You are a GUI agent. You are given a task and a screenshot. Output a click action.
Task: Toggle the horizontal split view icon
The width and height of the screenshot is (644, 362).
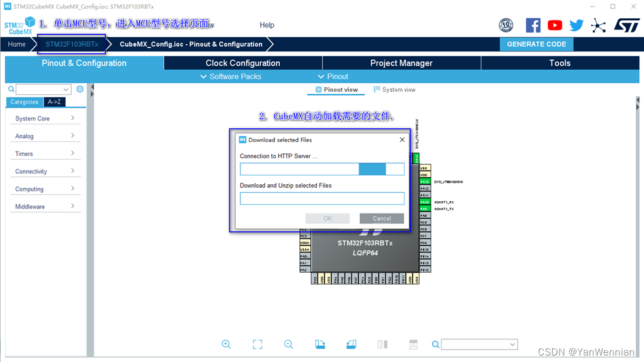coord(414,344)
